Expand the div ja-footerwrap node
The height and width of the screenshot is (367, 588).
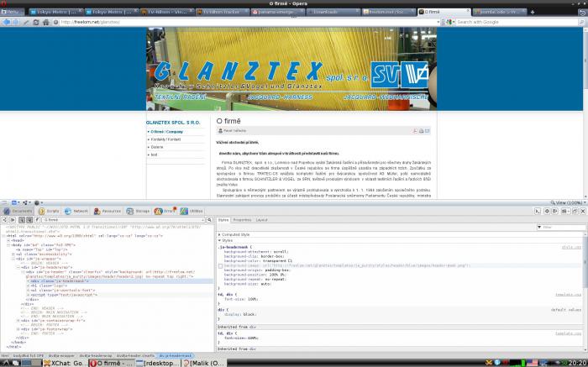pos(18,329)
